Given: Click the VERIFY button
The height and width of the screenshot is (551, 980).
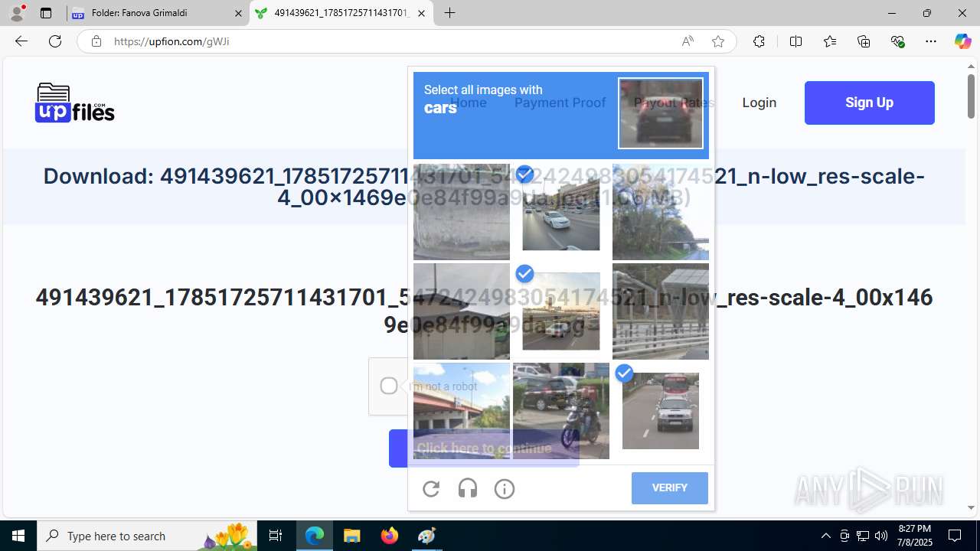Looking at the screenshot, I should (x=670, y=488).
